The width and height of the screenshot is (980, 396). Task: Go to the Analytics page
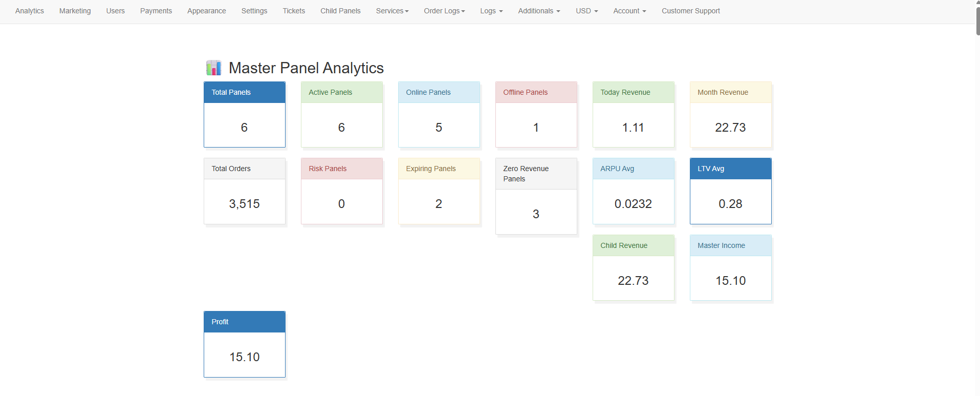30,11
